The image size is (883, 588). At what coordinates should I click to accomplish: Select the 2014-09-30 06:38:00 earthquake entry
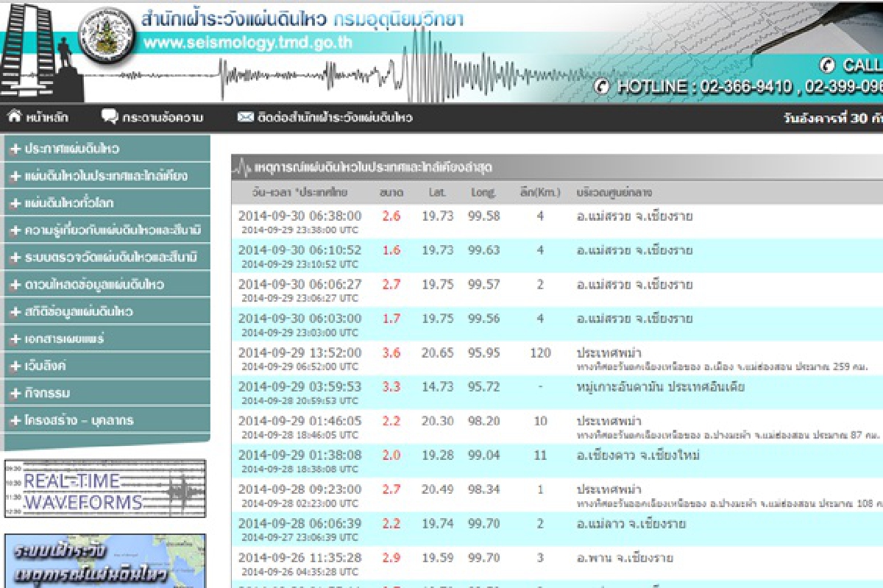tap(557, 222)
